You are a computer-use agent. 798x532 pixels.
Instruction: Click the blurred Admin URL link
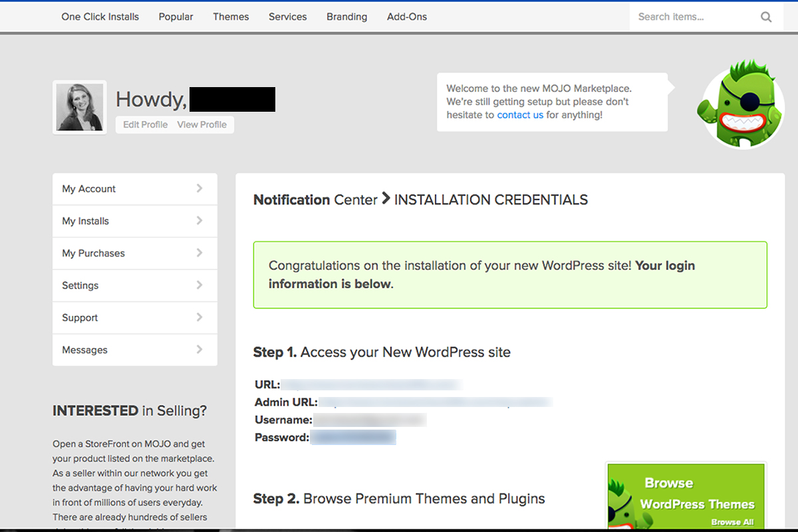tap(436, 402)
